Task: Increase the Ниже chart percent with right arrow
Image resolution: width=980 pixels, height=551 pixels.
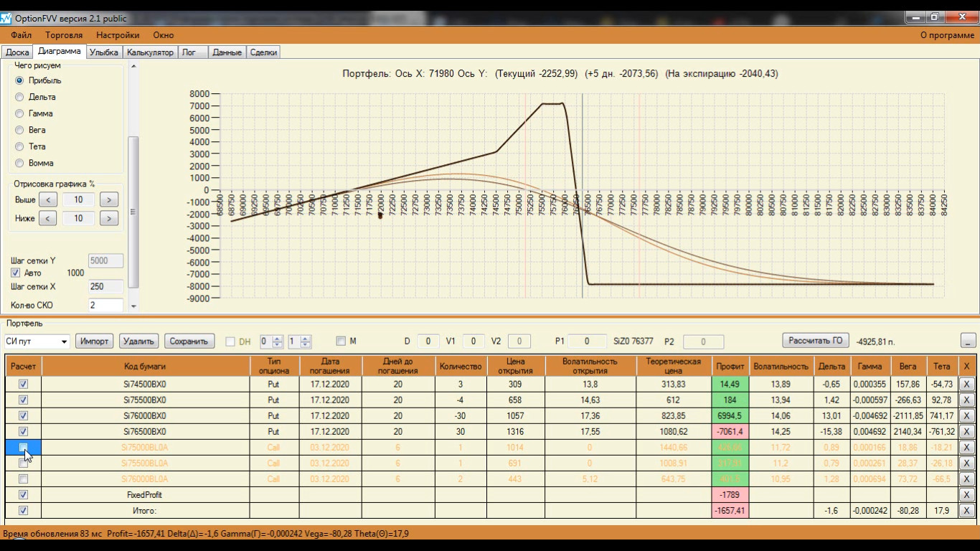Action: (108, 218)
